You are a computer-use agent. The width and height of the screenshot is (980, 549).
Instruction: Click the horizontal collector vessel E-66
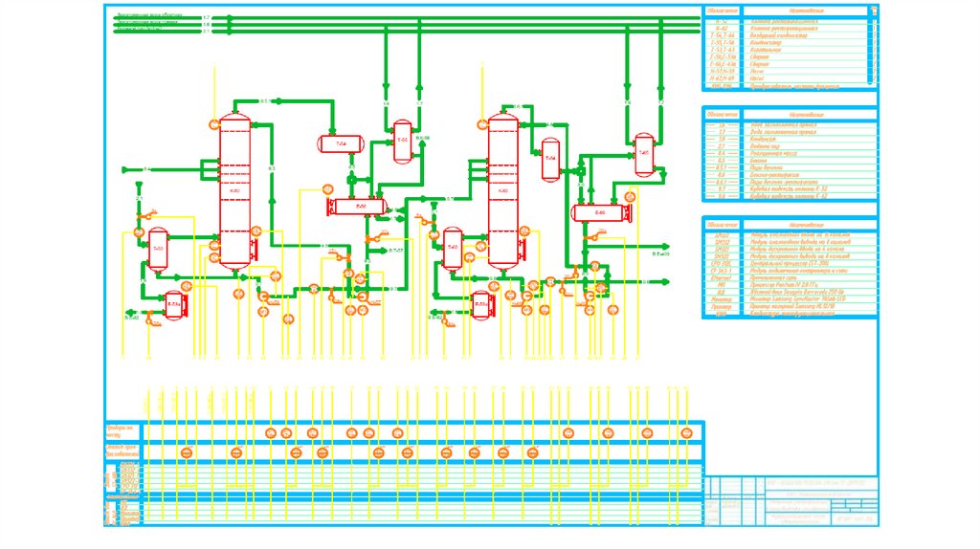(x=601, y=213)
